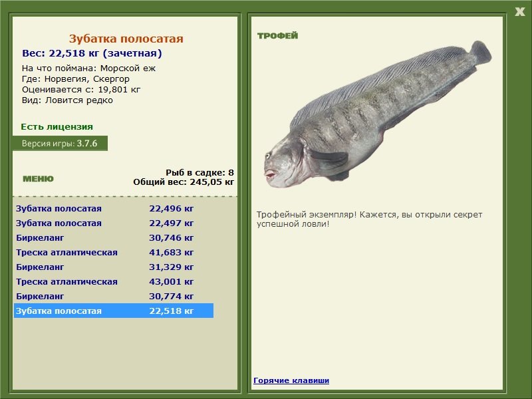Select Биркеланг 31,329 кг row
532x399 pixels.
(114, 267)
